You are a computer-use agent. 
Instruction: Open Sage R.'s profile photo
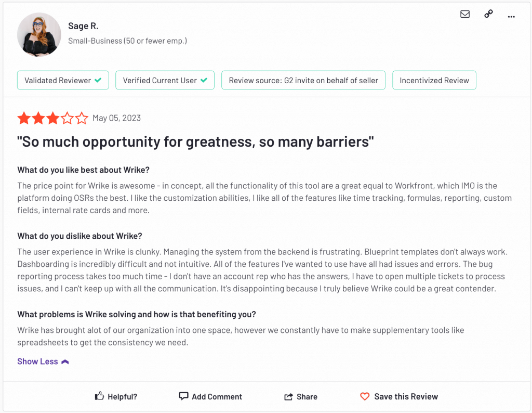(x=39, y=35)
